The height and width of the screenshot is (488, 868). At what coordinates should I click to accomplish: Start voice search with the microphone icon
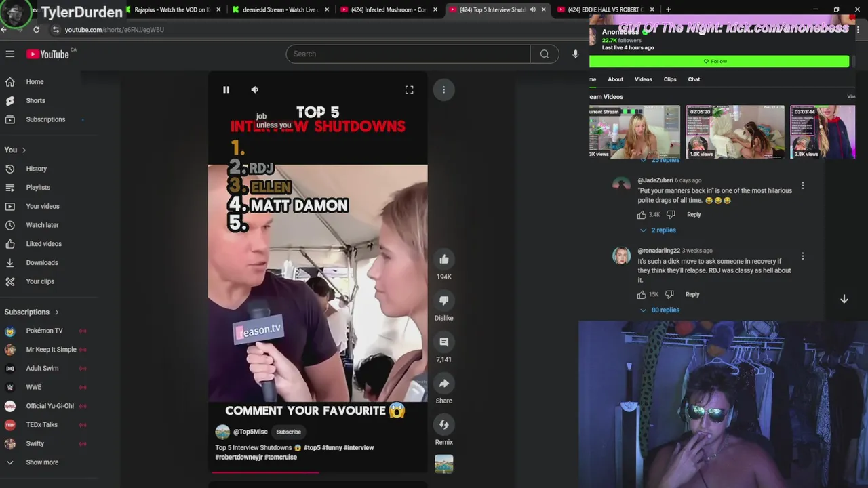tap(576, 54)
